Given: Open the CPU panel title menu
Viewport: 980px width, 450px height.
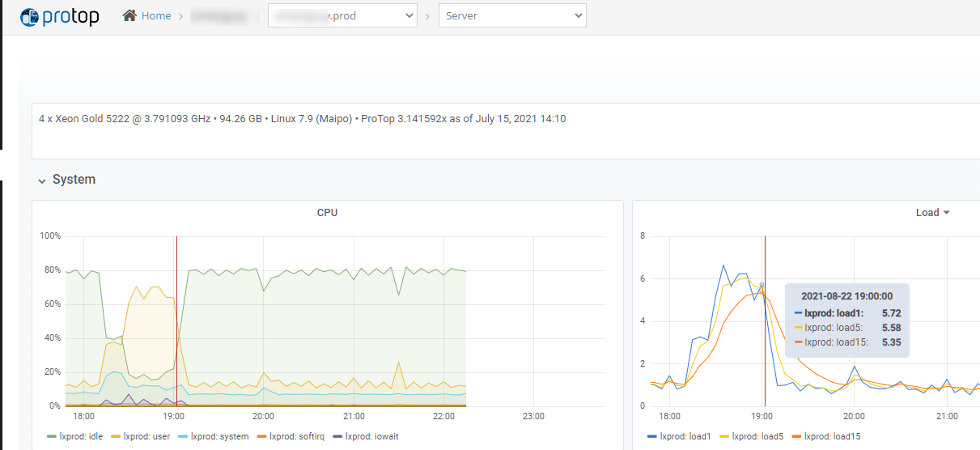Looking at the screenshot, I should tap(327, 213).
